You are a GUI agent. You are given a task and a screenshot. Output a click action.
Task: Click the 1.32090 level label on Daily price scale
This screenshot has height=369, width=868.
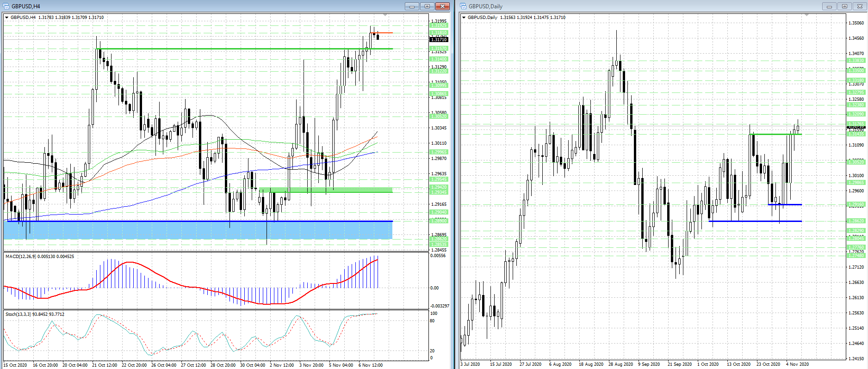tap(856, 114)
